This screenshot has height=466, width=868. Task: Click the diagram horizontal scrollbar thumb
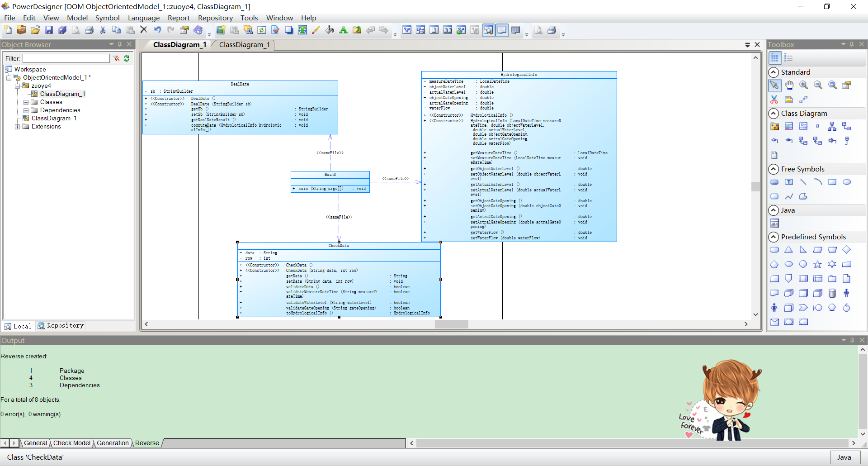[x=451, y=324]
